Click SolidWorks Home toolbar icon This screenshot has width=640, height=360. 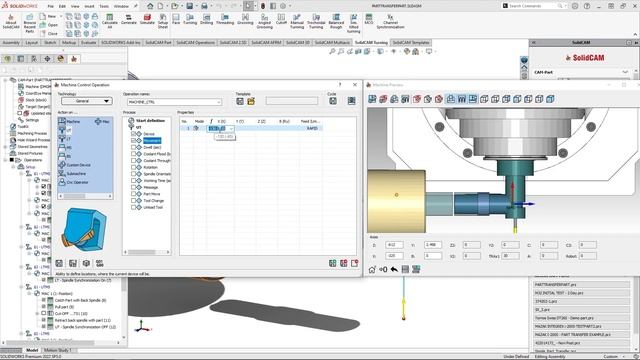tap(150, 6)
